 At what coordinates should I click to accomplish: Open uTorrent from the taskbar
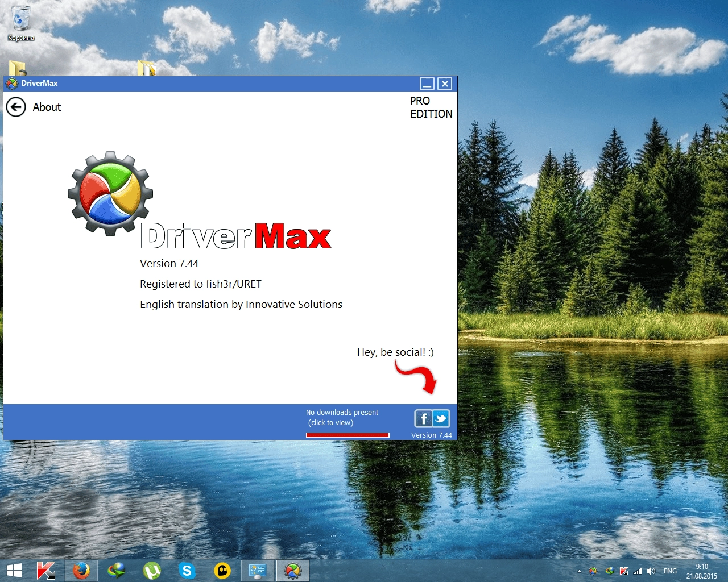click(152, 571)
